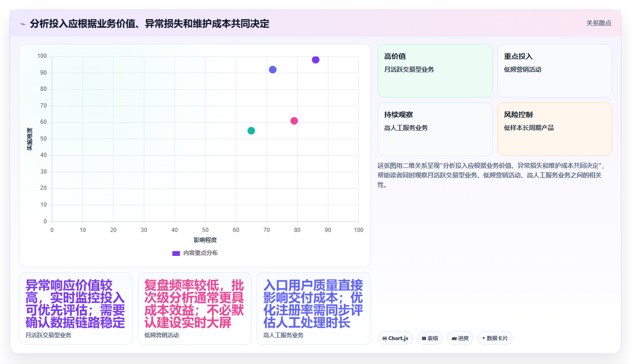Select the pink scatter point near 61
Viewport: 631px width, 364px height.
coord(294,121)
